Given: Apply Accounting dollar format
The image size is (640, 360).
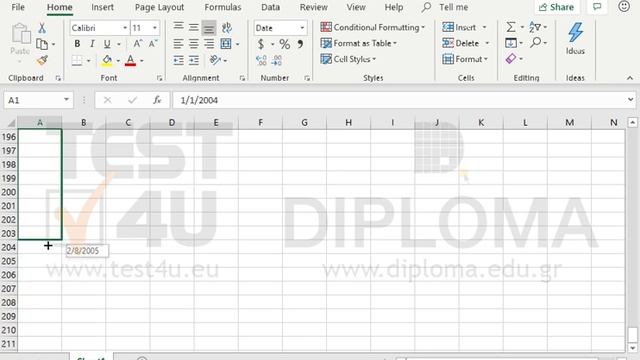Looking at the screenshot, I should pos(261,44).
